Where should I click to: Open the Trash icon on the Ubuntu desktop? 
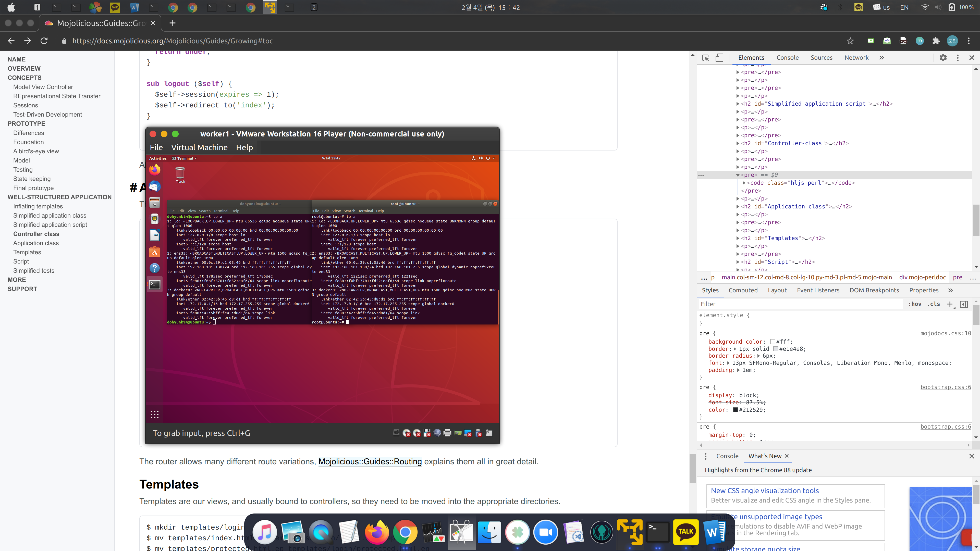pos(180,175)
